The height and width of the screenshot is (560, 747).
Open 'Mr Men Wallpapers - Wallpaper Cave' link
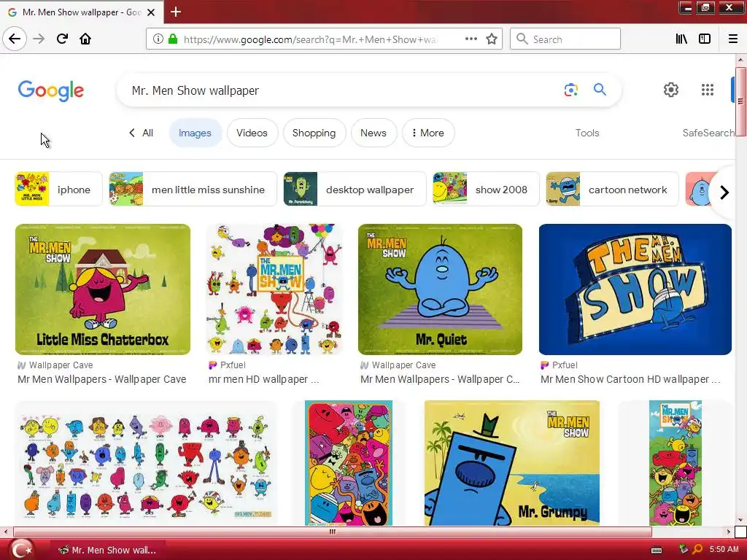102,379
